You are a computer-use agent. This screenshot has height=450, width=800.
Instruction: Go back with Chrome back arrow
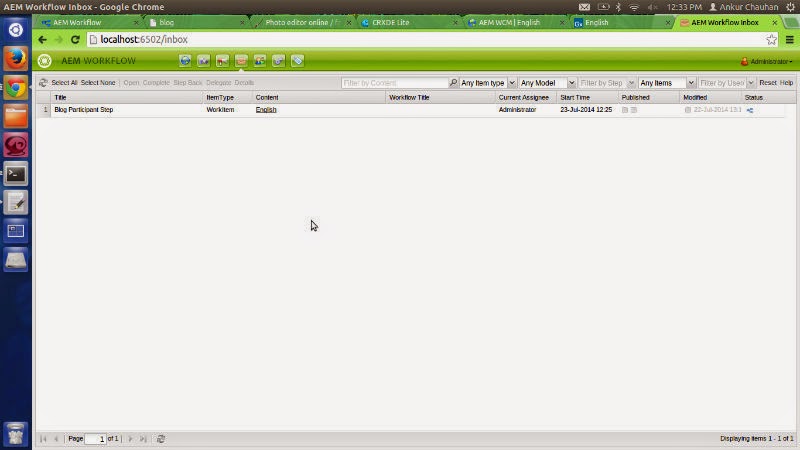(42, 39)
